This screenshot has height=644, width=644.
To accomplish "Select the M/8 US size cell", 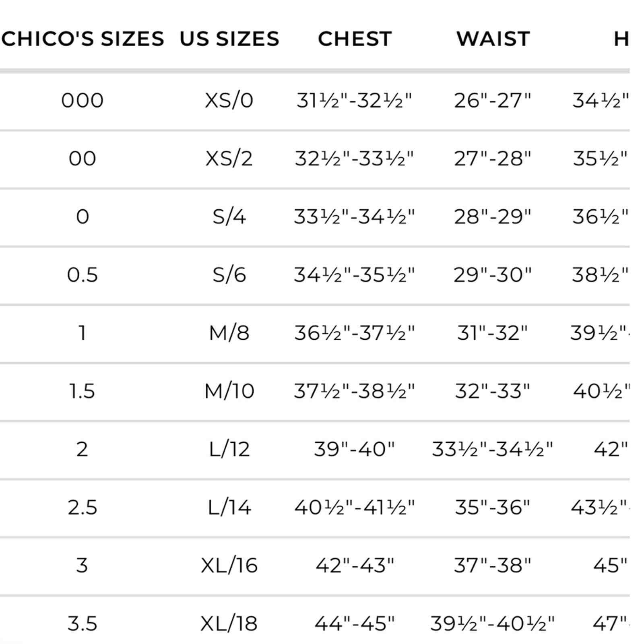I will pyautogui.click(x=229, y=333).
